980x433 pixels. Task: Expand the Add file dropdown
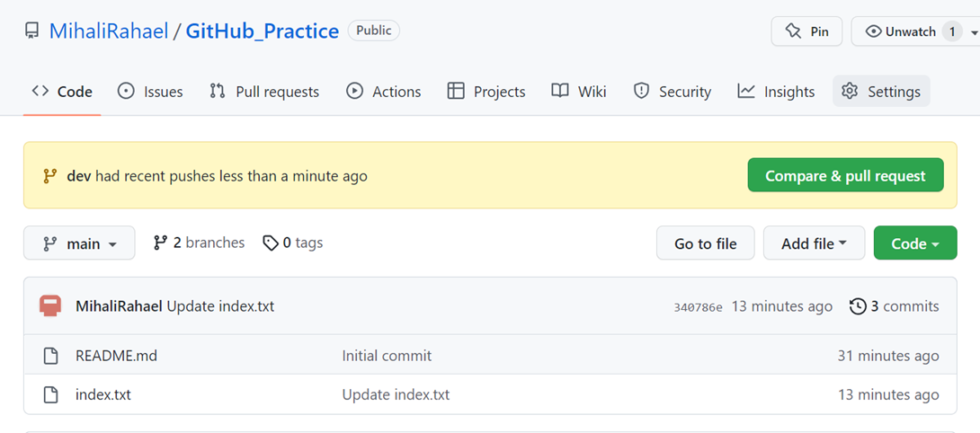814,243
